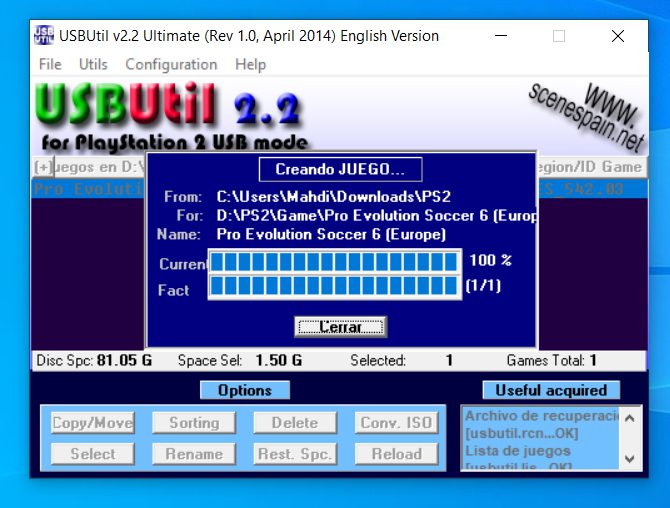Viewport: 670px width, 508px height.
Task: Click the Useful acquired panel label
Action: [551, 390]
